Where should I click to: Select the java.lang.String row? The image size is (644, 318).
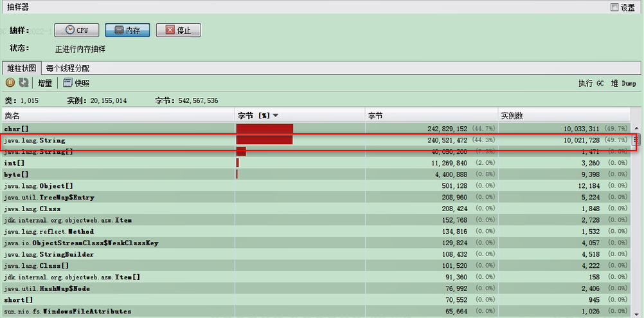116,140
